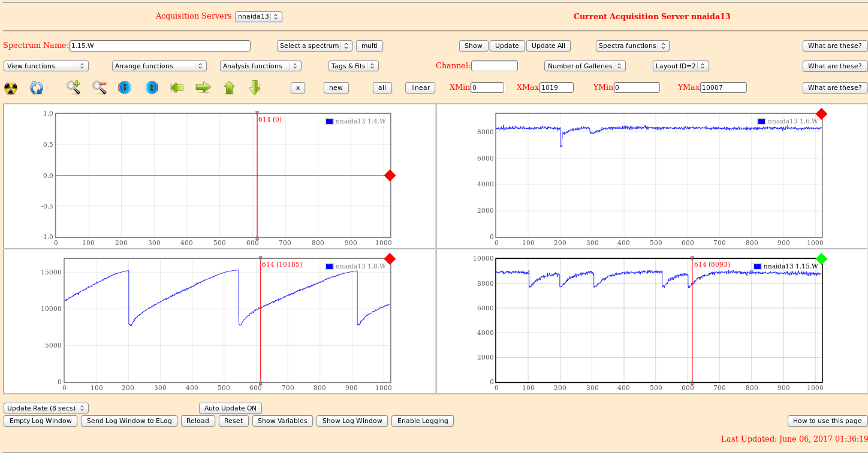868x453 pixels.
Task: Click the green left arrow icon
Action: click(x=177, y=87)
